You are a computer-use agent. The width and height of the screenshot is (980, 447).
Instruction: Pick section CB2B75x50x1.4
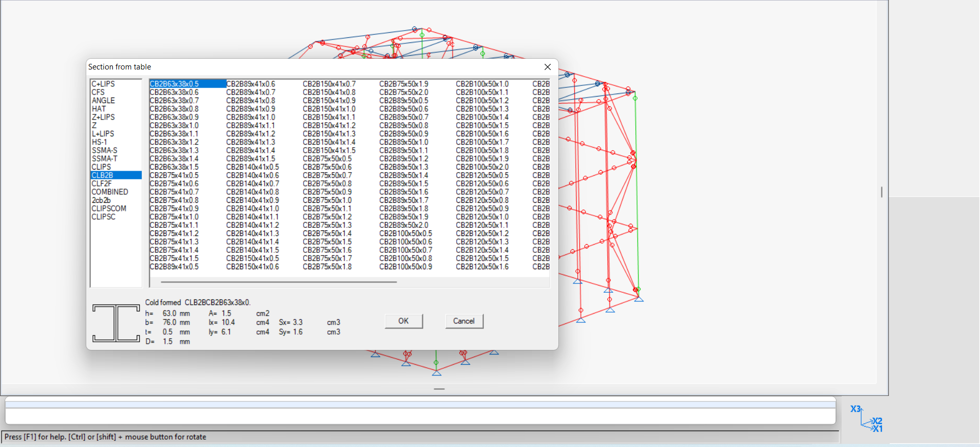[x=327, y=233]
